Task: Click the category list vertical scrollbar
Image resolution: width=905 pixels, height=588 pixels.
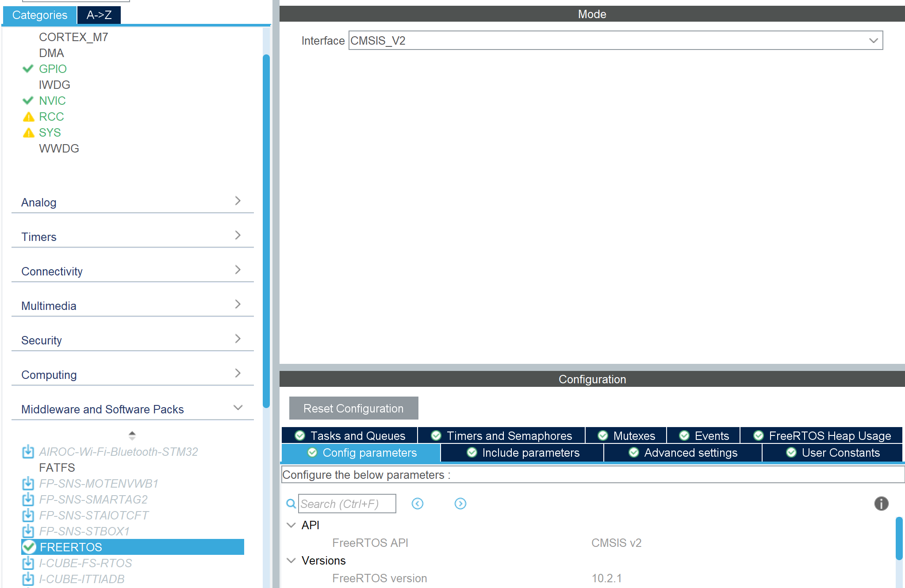Action: tap(266, 230)
